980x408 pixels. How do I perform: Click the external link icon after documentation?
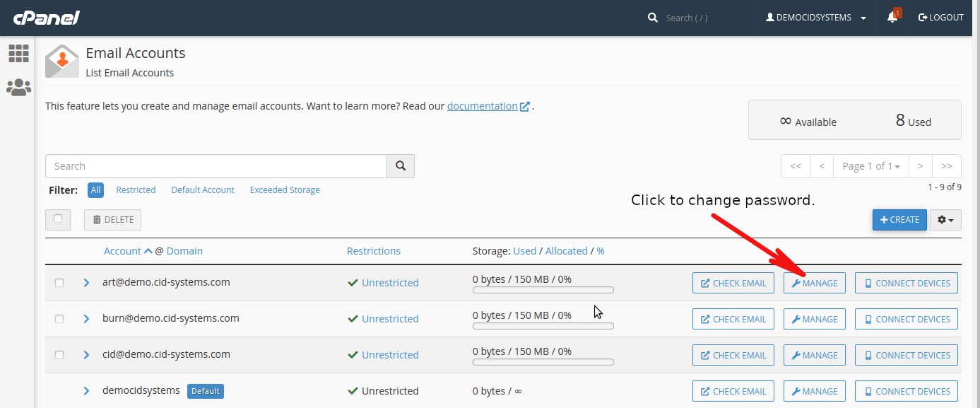(x=525, y=107)
